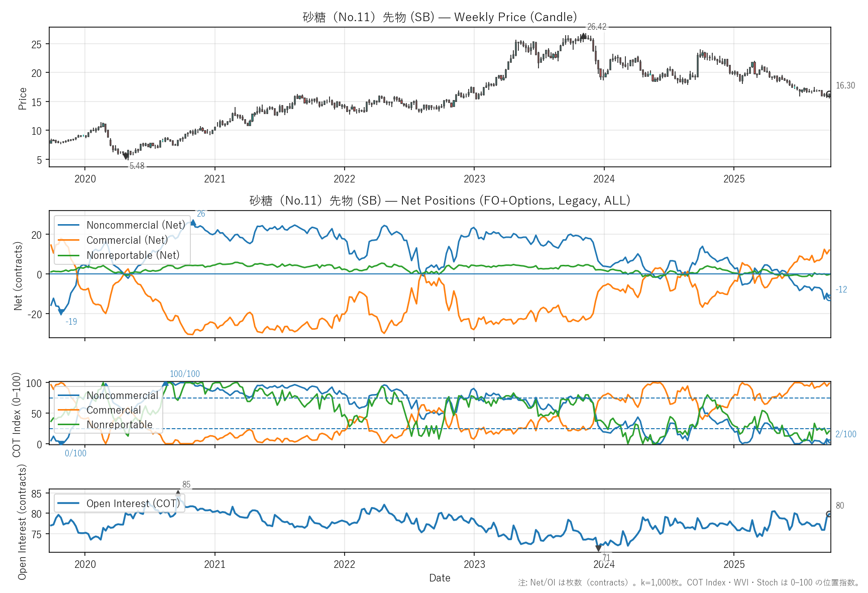Click the Open Interest (COT) legend label
868x593 pixels.
point(133,504)
